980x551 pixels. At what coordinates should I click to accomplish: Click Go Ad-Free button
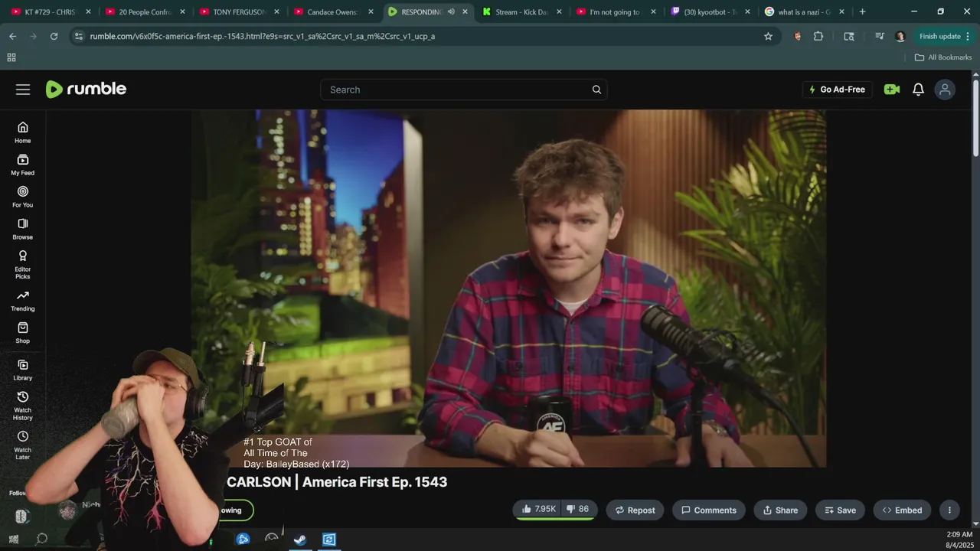[x=837, y=90]
